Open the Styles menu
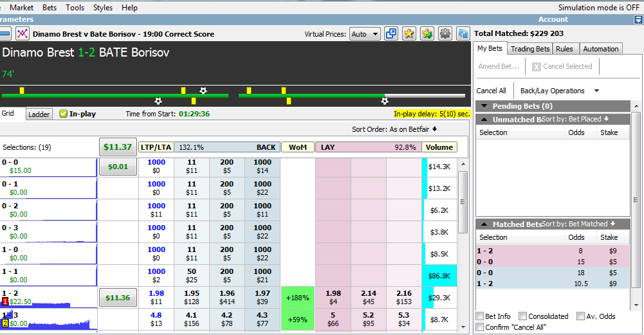Screen dimensions: 644x335 (x=103, y=7)
